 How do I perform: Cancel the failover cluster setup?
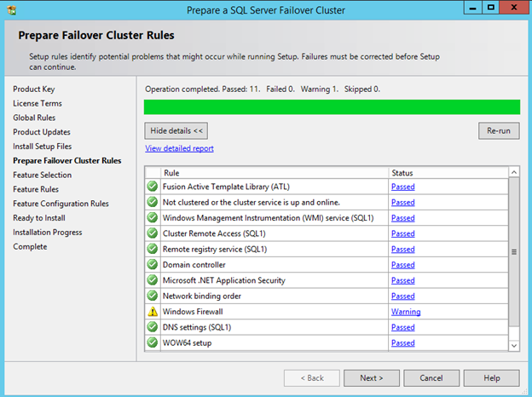431,377
